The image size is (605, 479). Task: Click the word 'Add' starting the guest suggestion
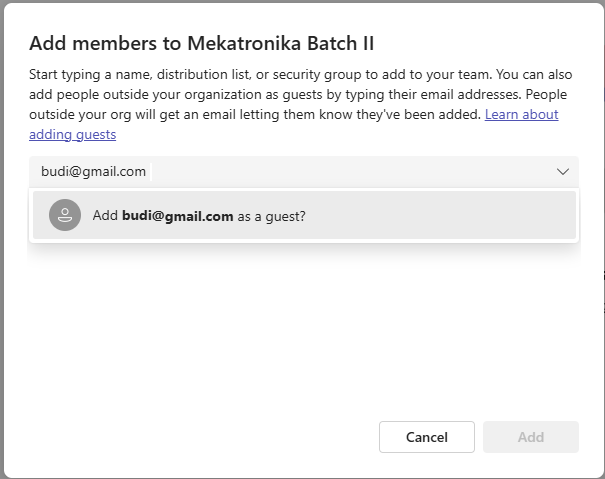105,215
